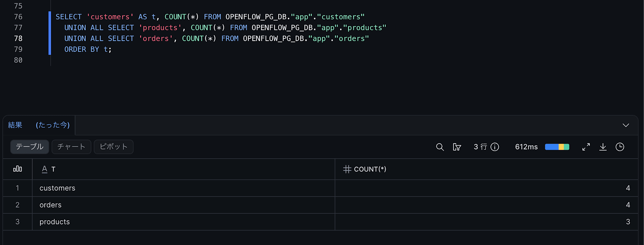The width and height of the screenshot is (644, 245).
Task: Select result row number 1
Action: 17,188
